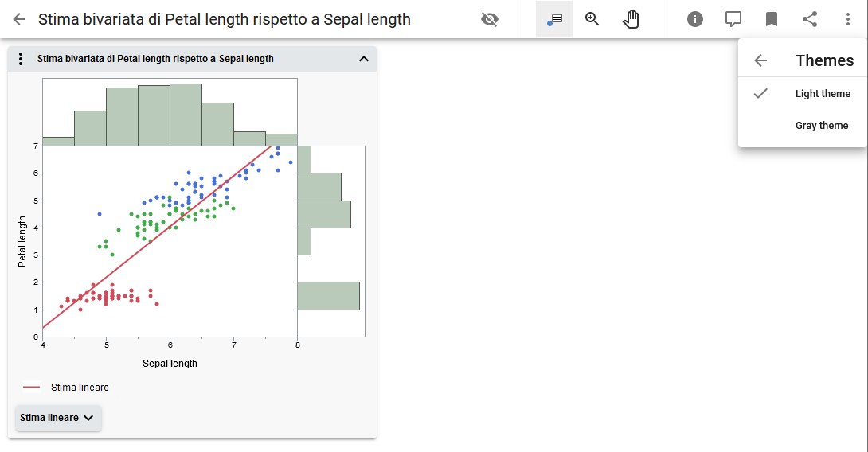Image resolution: width=868 pixels, height=452 pixels.
Task: Click the bookmark icon
Action: (772, 19)
